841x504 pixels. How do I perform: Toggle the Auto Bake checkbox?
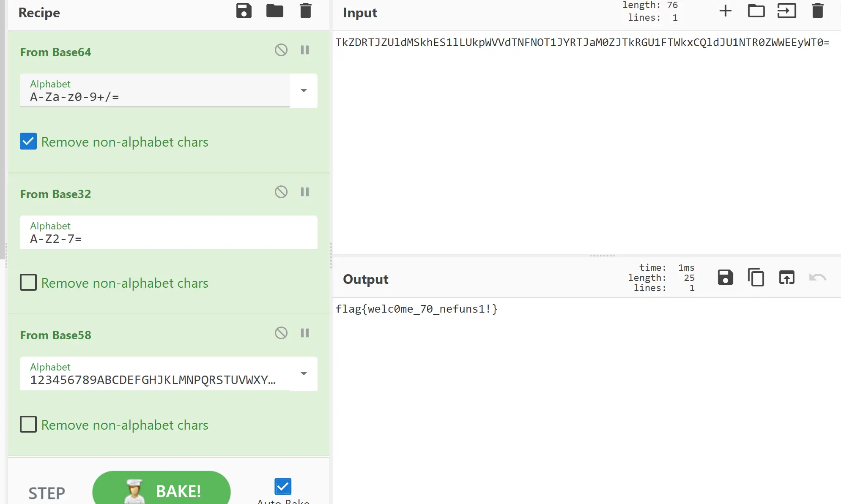point(282,486)
